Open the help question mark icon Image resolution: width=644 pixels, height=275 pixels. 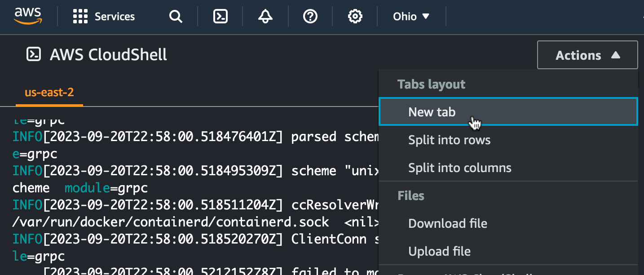pyautogui.click(x=310, y=17)
